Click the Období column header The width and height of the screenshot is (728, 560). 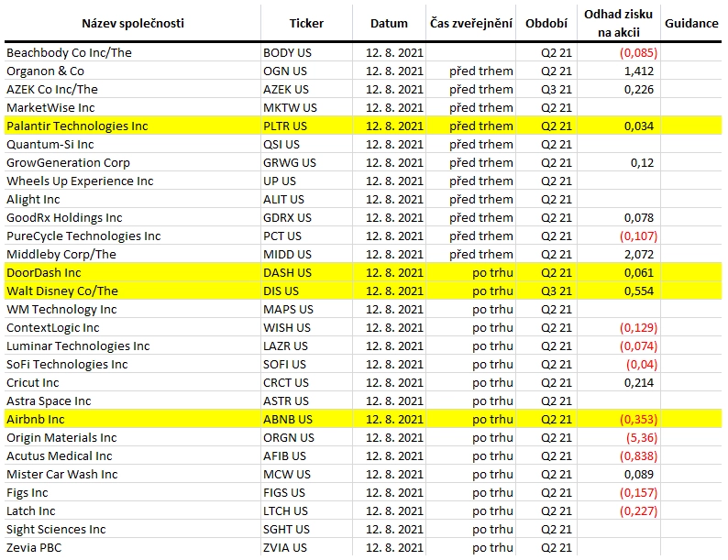pos(546,23)
